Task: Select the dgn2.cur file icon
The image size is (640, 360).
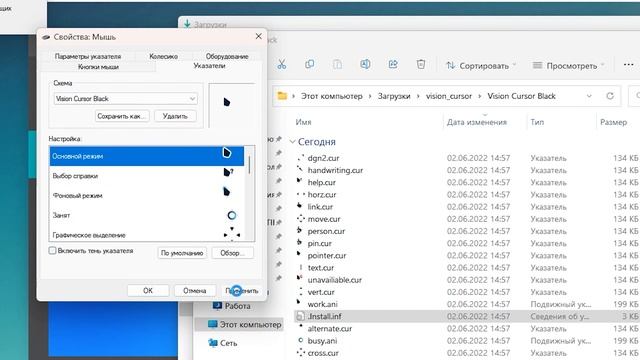Action: coord(301,158)
